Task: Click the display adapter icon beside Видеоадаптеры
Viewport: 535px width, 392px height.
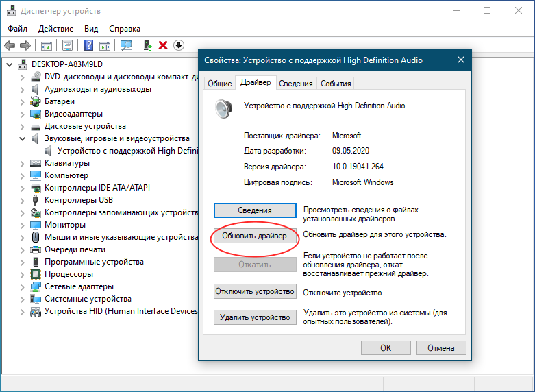Action: pos(36,114)
